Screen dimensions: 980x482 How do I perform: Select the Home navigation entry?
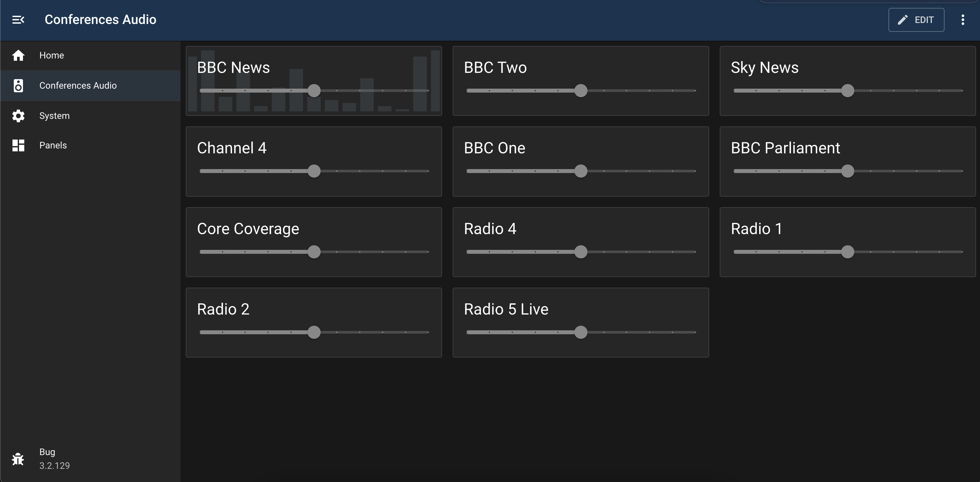(52, 55)
